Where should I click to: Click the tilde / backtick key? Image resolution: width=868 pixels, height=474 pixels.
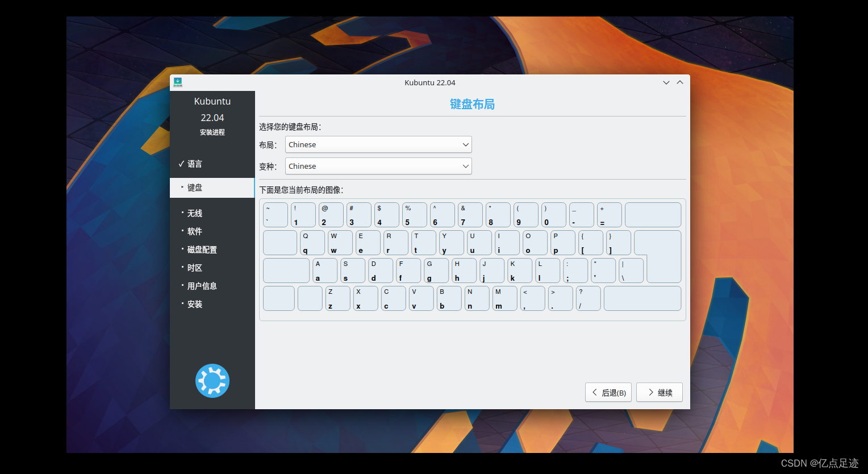click(x=276, y=215)
